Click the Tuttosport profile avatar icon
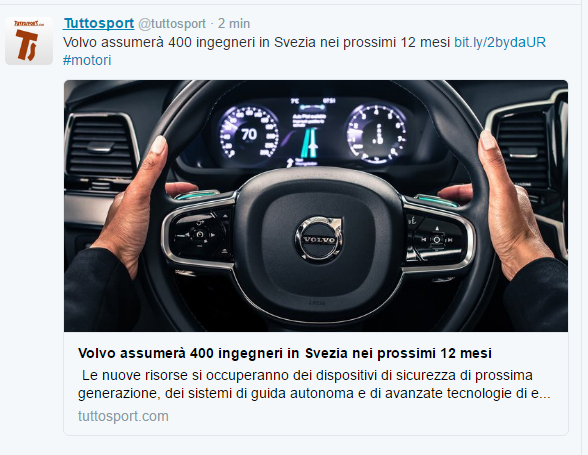588x455 pixels. (29, 41)
